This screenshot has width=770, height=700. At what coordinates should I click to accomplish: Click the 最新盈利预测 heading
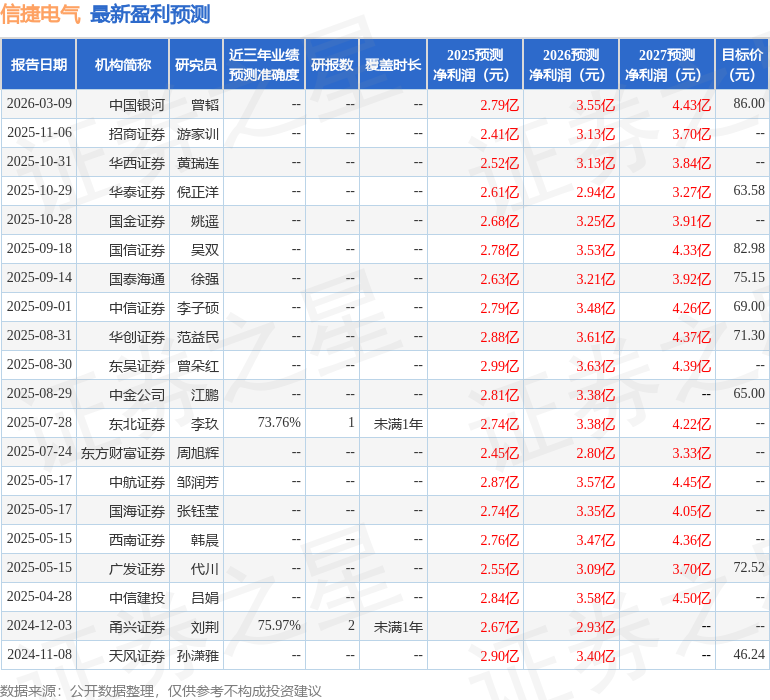pos(150,14)
